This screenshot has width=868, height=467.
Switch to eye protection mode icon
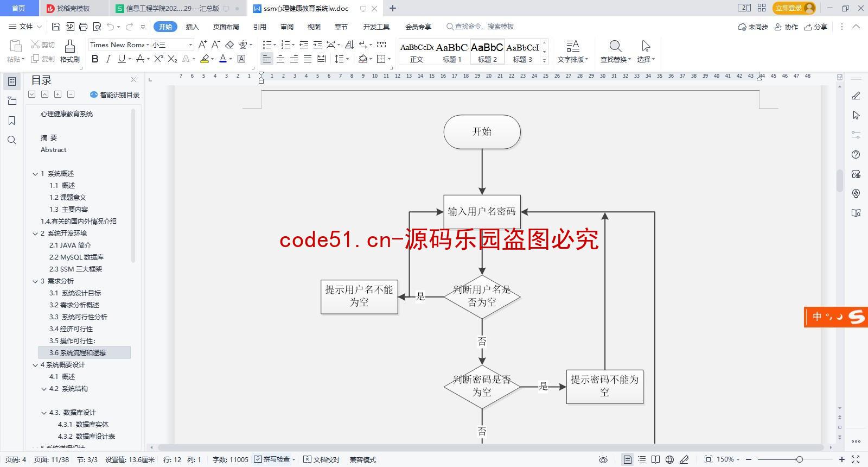(603, 459)
